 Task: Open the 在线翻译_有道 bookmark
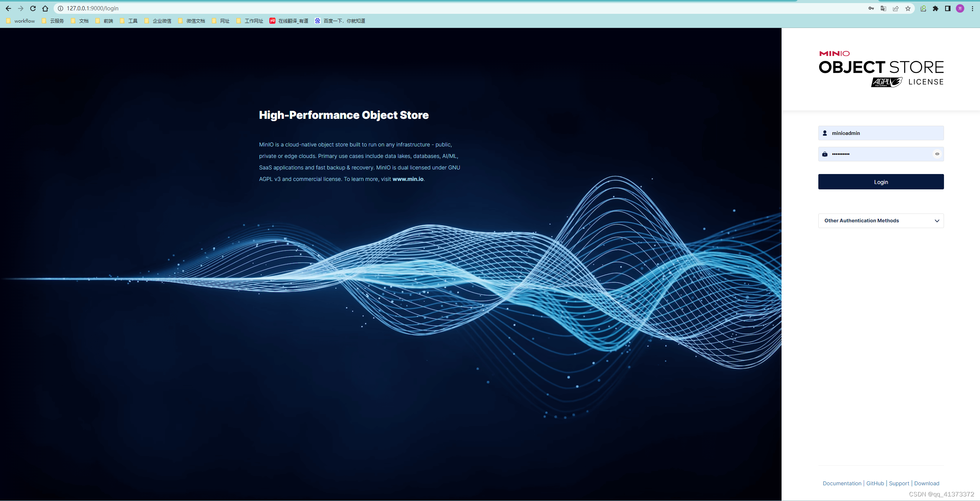[x=289, y=21]
